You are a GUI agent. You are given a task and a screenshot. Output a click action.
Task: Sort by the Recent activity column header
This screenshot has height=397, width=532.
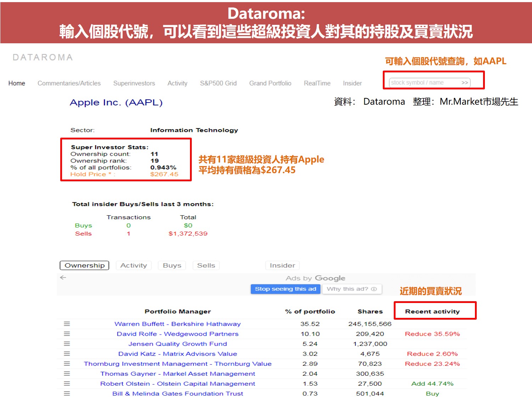pos(432,311)
